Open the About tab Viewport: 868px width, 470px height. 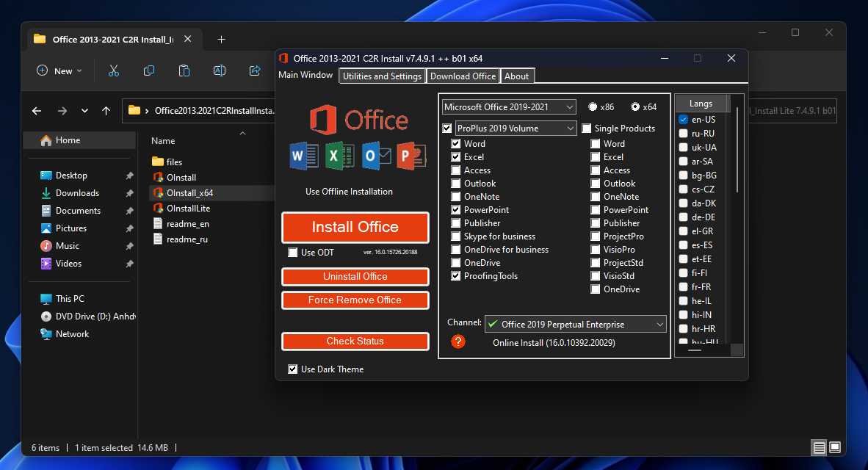click(x=516, y=76)
